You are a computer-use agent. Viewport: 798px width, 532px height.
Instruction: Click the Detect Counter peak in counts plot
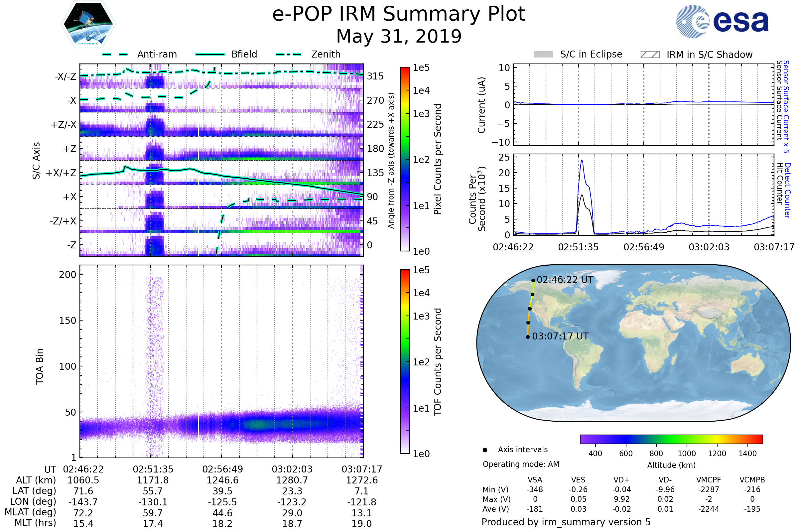click(582, 161)
